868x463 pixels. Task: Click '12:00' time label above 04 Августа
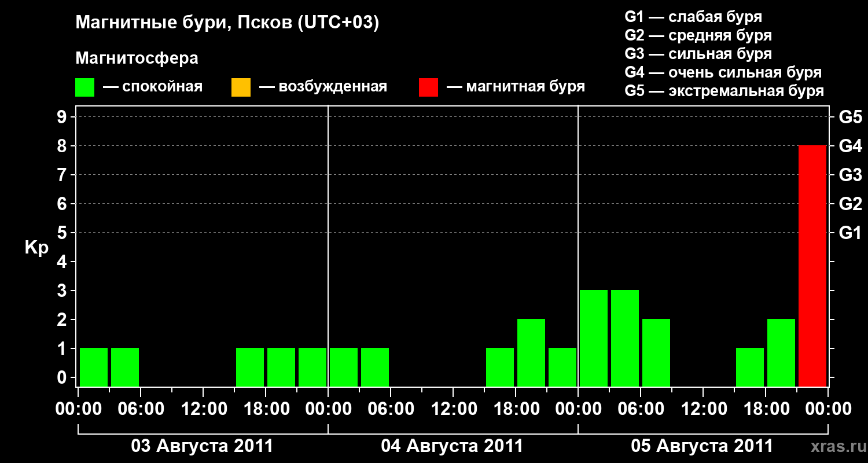[453, 409]
